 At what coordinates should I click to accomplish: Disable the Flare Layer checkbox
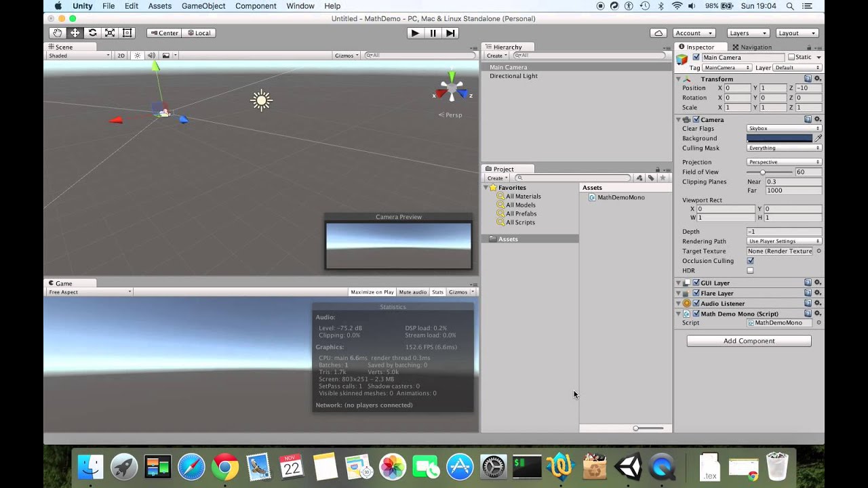click(696, 293)
